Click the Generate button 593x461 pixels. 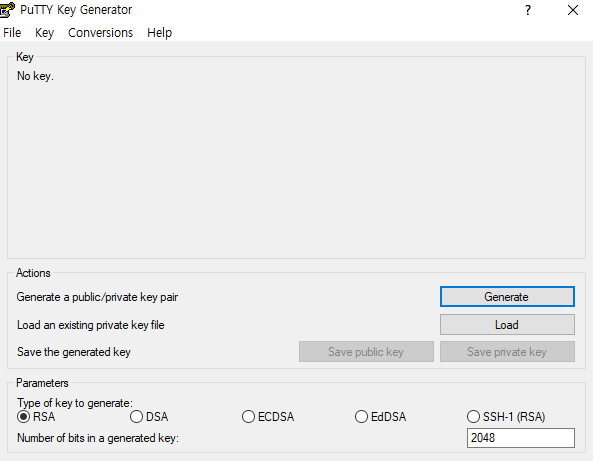point(507,297)
